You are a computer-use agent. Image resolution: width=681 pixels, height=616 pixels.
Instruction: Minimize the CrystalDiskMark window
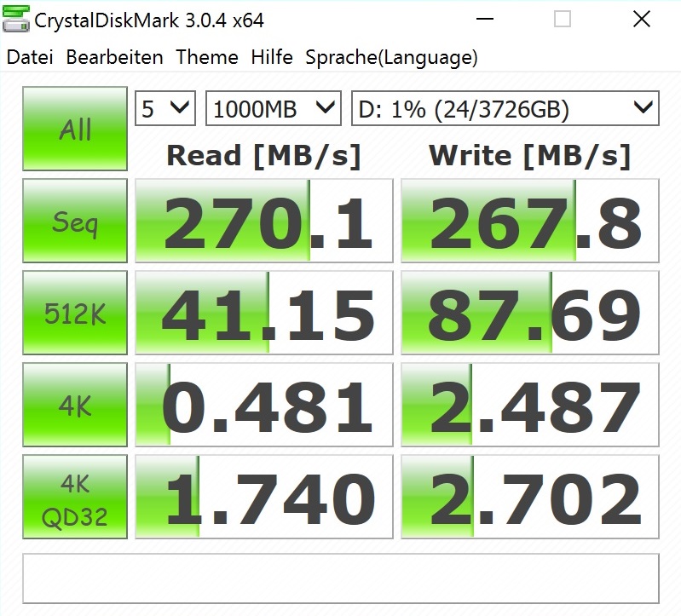(x=485, y=19)
